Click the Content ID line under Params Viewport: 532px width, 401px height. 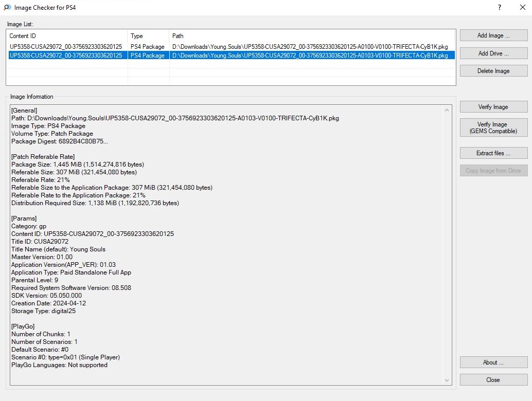[x=93, y=234]
